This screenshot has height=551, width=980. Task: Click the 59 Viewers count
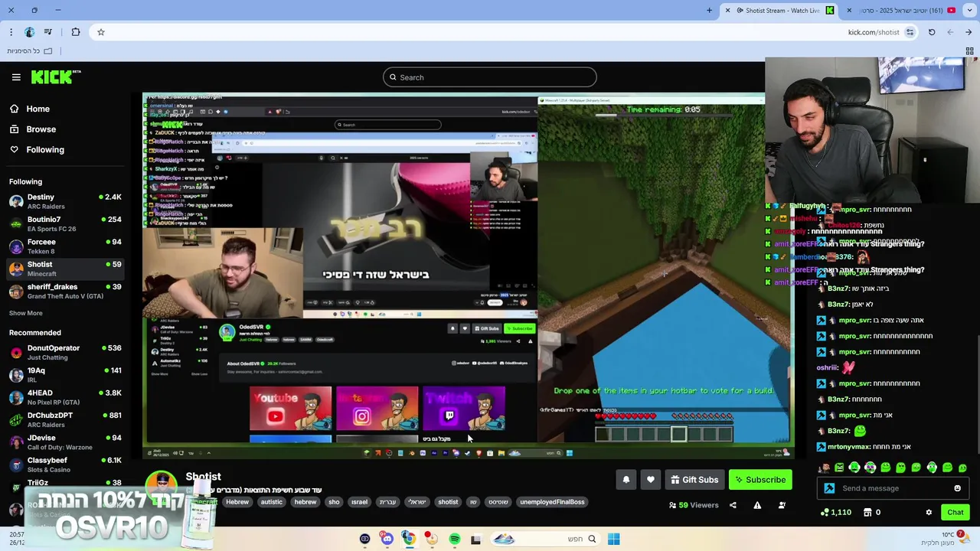tap(694, 505)
